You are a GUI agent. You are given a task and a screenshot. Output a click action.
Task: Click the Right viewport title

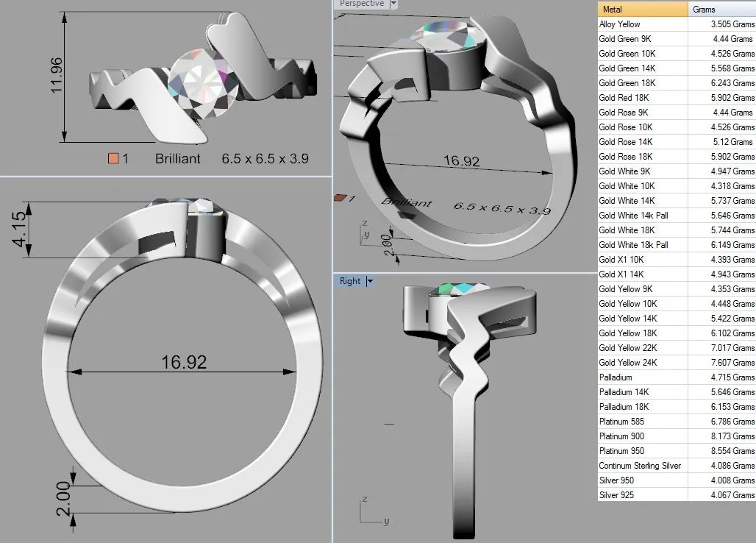(x=350, y=281)
